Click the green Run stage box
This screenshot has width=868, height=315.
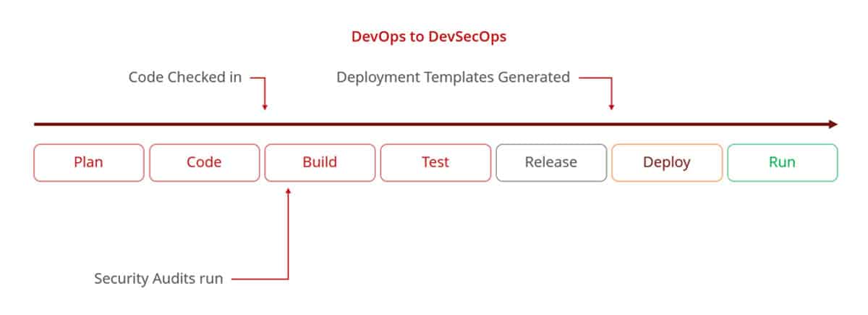782,162
